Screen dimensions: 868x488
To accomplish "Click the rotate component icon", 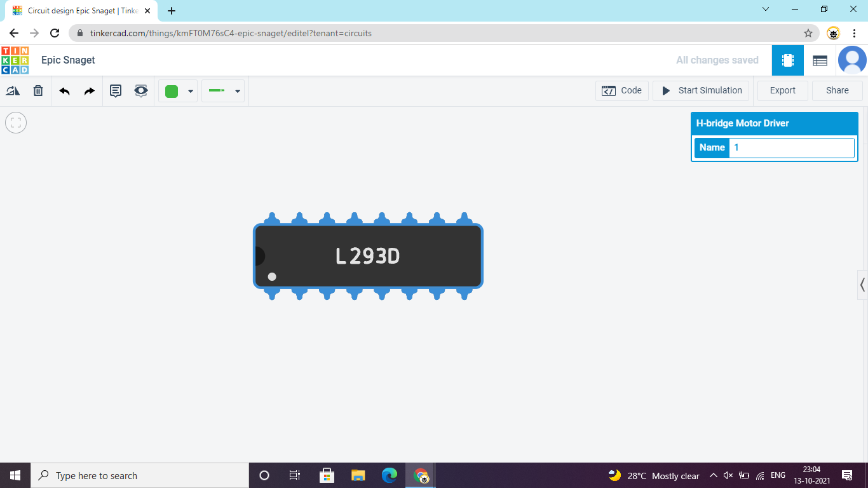I will pyautogui.click(x=13, y=91).
